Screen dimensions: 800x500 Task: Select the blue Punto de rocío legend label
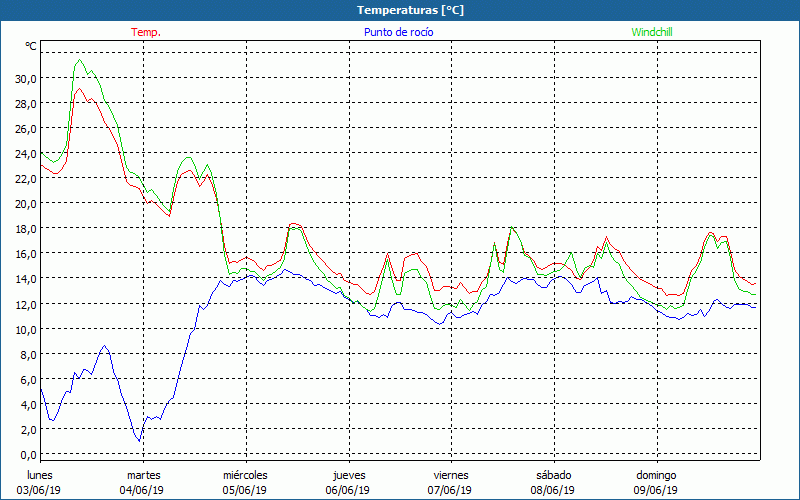[x=398, y=32]
